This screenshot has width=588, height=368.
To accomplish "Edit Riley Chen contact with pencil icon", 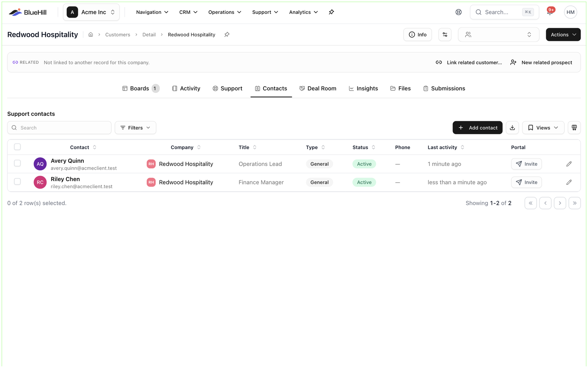I will (569, 182).
